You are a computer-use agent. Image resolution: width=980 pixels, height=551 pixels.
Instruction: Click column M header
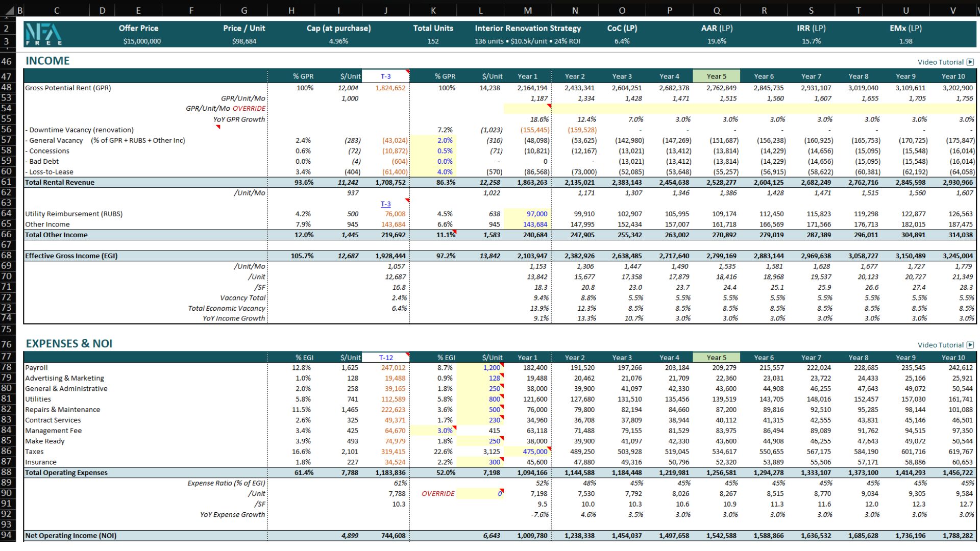tap(527, 10)
